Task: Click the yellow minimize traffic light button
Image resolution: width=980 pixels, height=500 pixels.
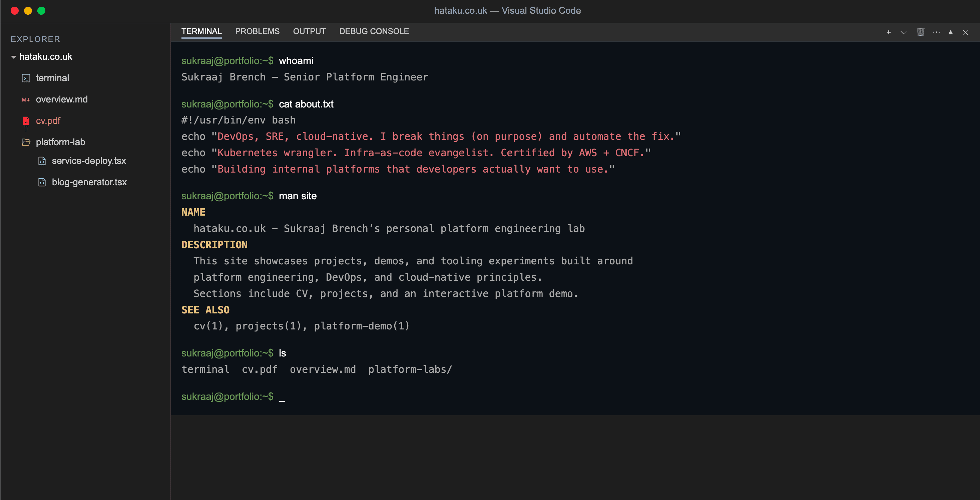Action: click(28, 11)
